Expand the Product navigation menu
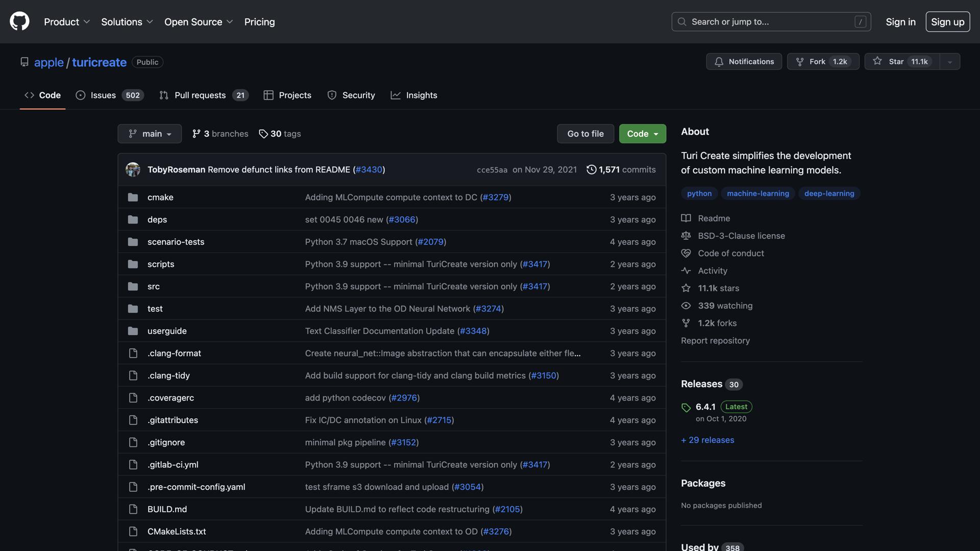 (x=66, y=22)
